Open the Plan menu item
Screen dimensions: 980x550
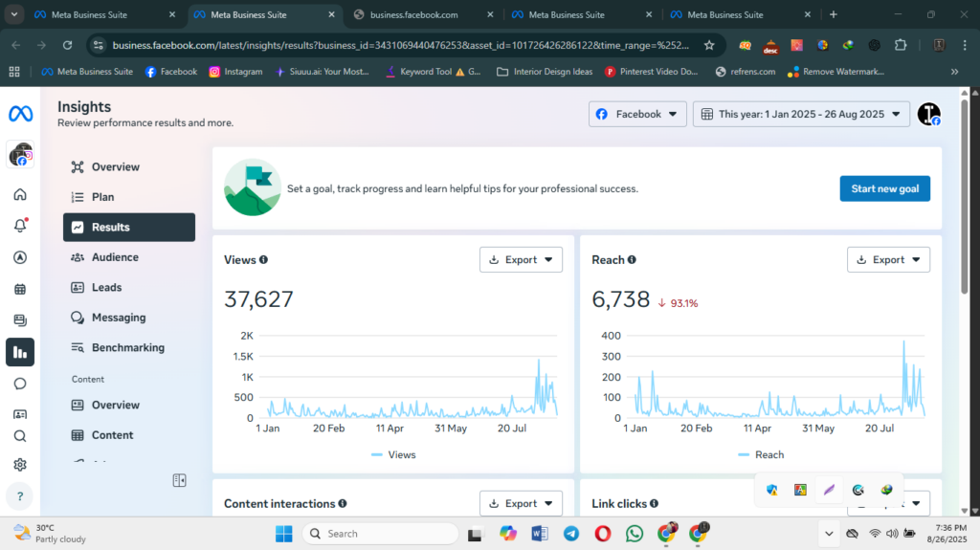129,197
